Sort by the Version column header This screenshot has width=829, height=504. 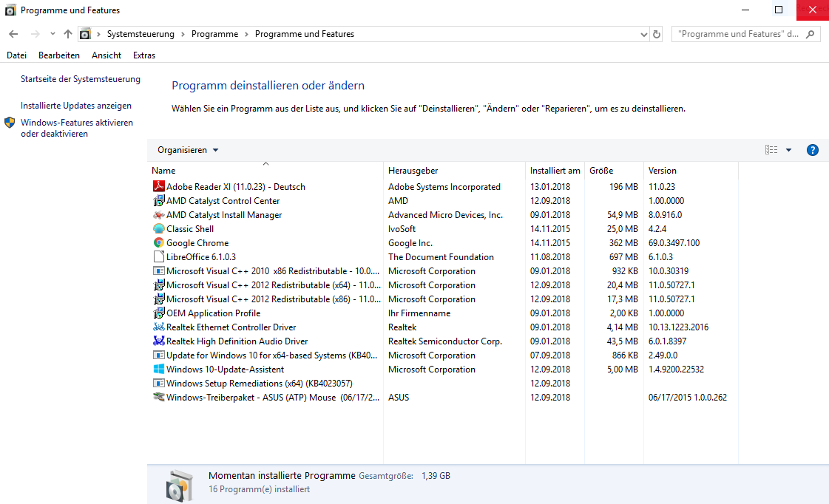point(691,171)
